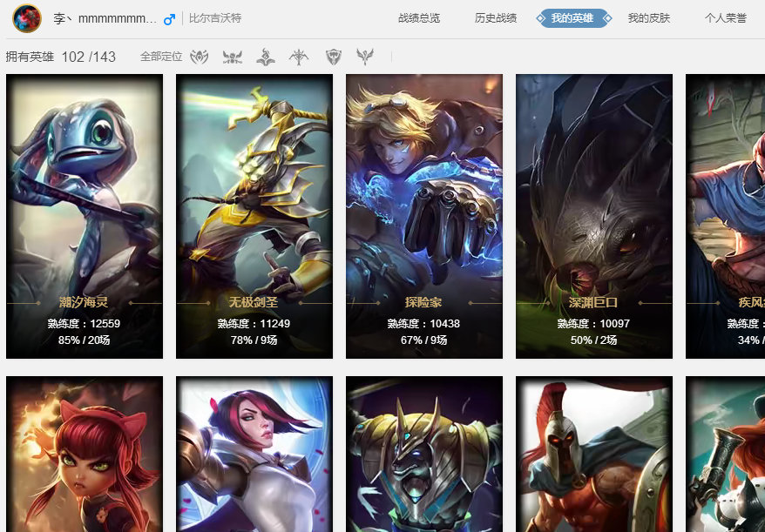Screen dimensions: 765x532
Task: Click the 熟练度：11249 text
Action: click(254, 324)
